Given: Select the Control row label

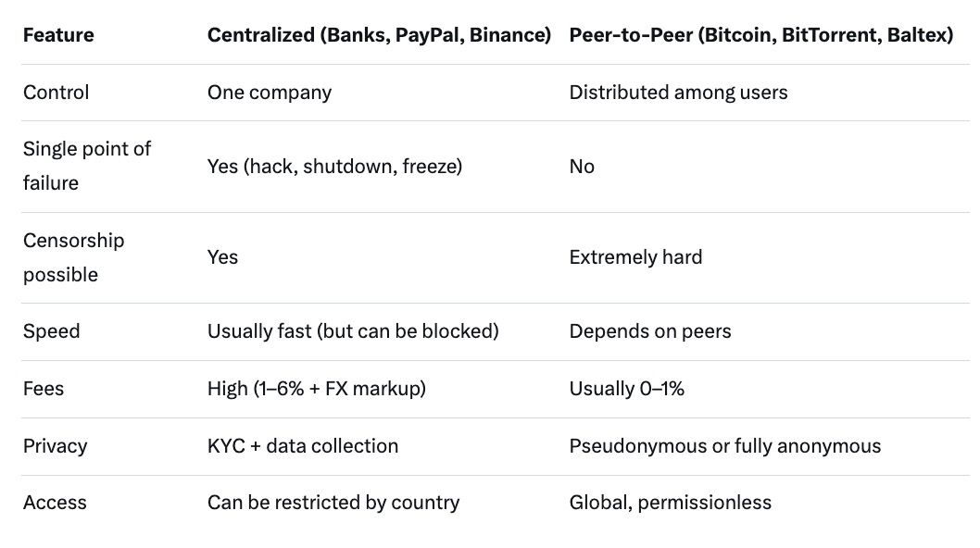Looking at the screenshot, I should 57,93.
